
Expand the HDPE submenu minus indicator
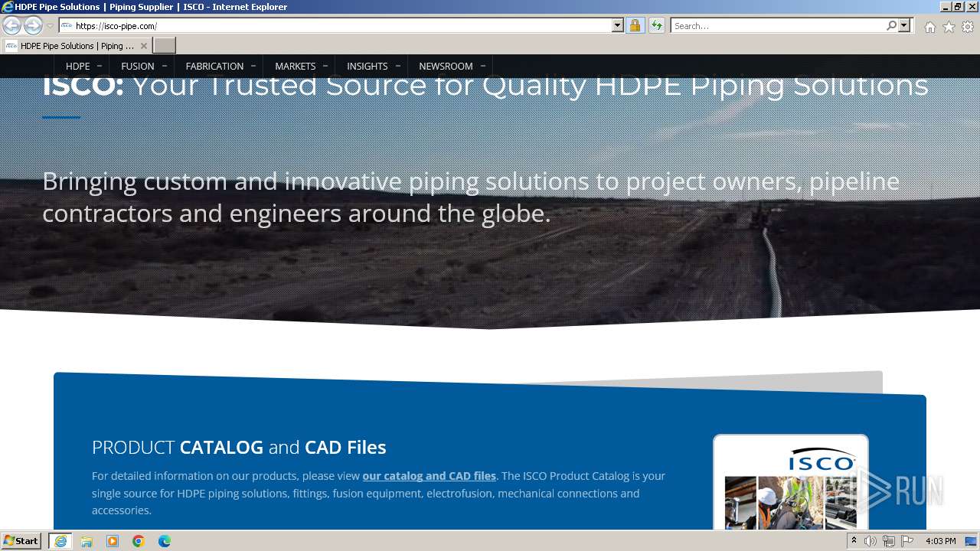(x=100, y=67)
